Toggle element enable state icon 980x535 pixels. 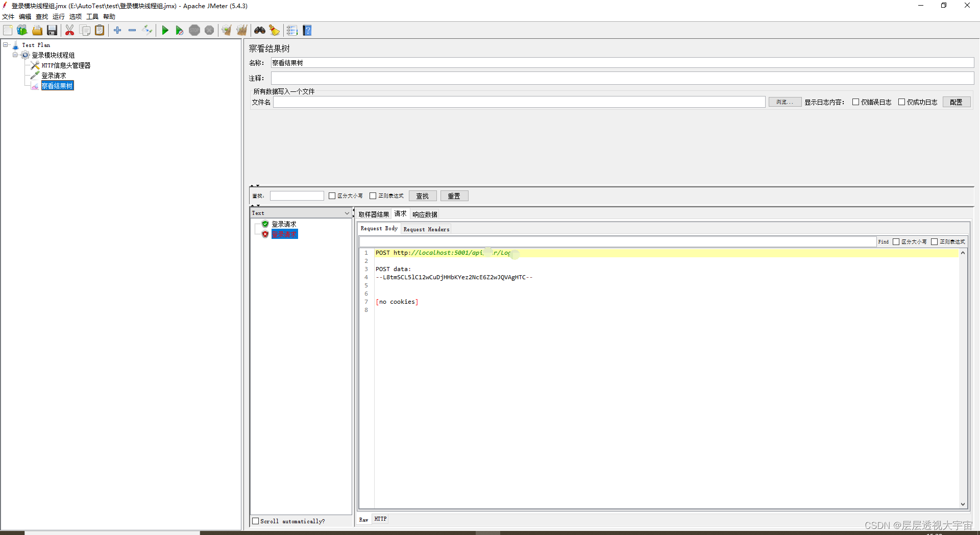tap(147, 31)
